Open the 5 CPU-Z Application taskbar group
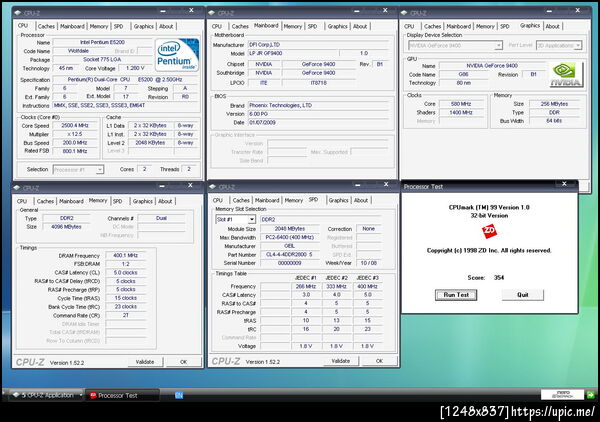The height and width of the screenshot is (422, 600). (45, 395)
